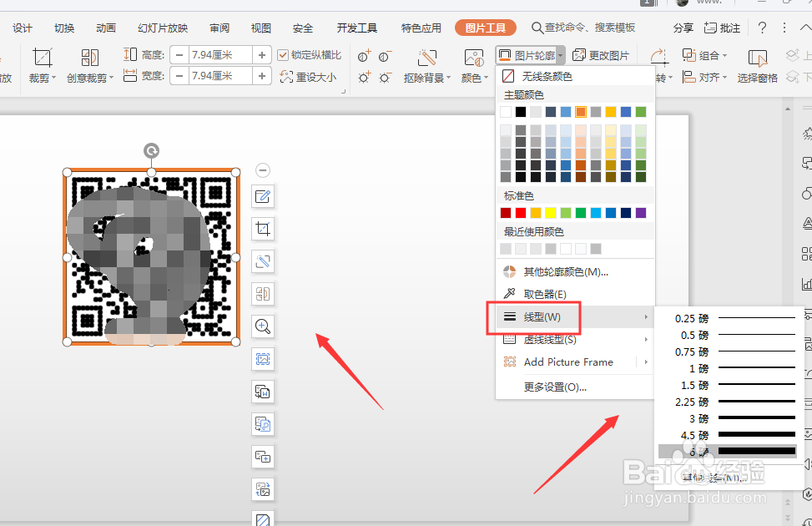Switch to Developer Tools (开发工具) tab
Viewport: 812px width, 526px height.
click(357, 28)
